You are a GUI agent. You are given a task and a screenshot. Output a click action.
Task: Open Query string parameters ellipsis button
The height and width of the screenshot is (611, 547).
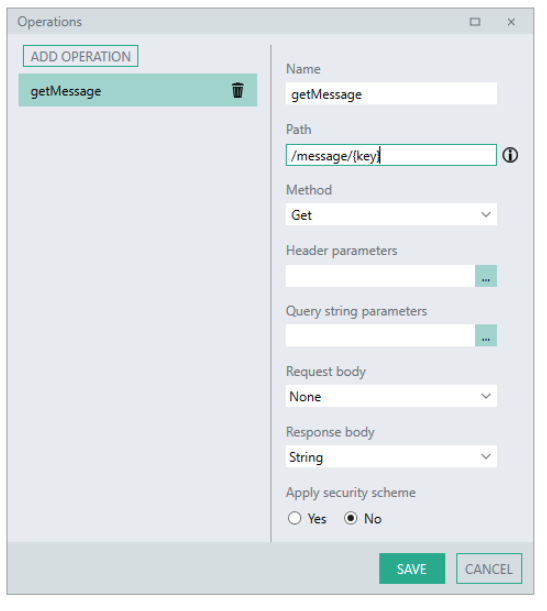(485, 335)
